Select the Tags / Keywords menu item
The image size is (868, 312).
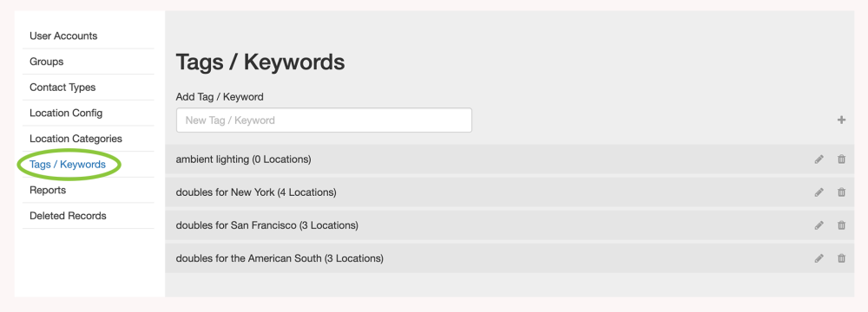[68, 165]
